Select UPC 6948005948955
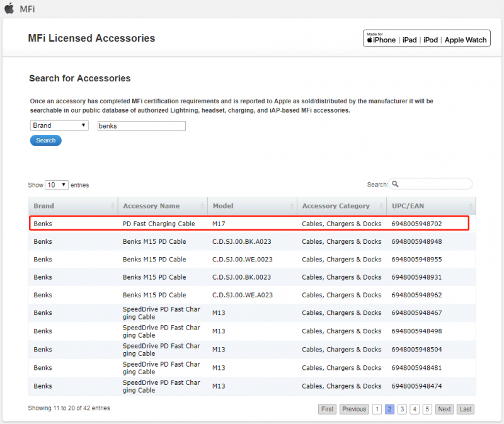Image resolution: width=504 pixels, height=424 pixels. [416, 260]
